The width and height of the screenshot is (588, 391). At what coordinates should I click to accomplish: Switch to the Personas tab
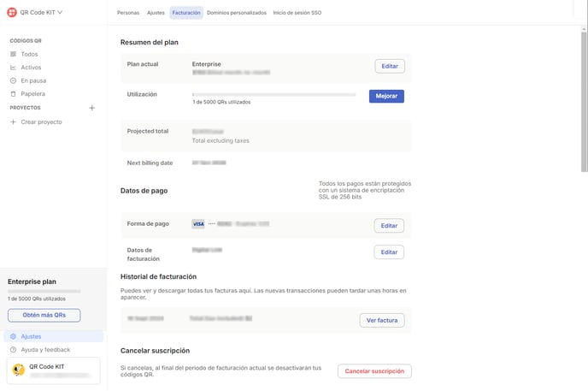point(128,13)
